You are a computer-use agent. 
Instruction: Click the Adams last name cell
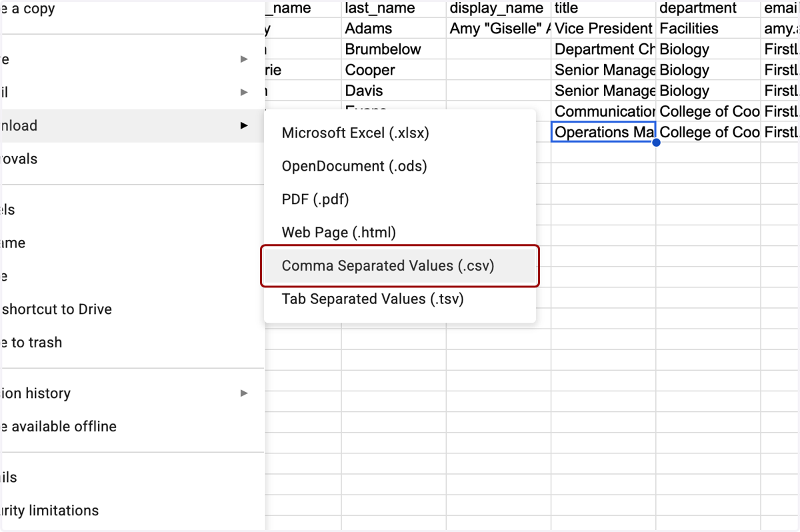tap(394, 29)
